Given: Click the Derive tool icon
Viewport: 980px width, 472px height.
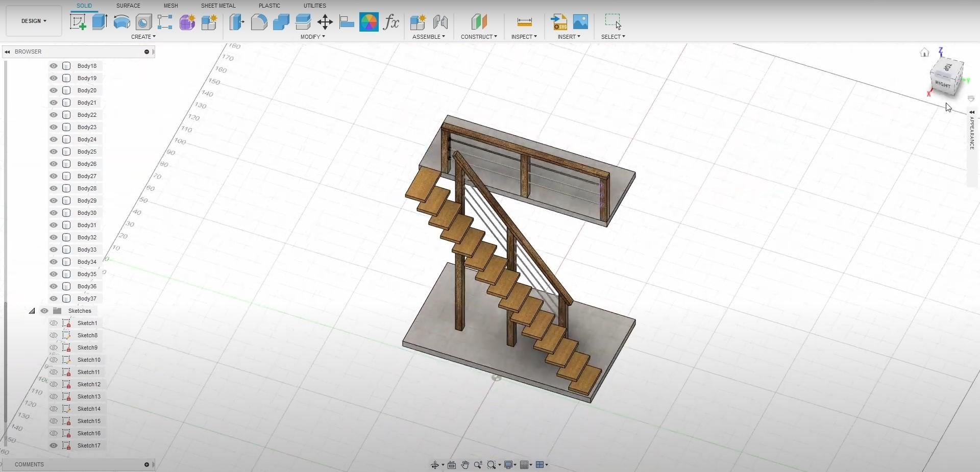Looking at the screenshot, I should 209,22.
